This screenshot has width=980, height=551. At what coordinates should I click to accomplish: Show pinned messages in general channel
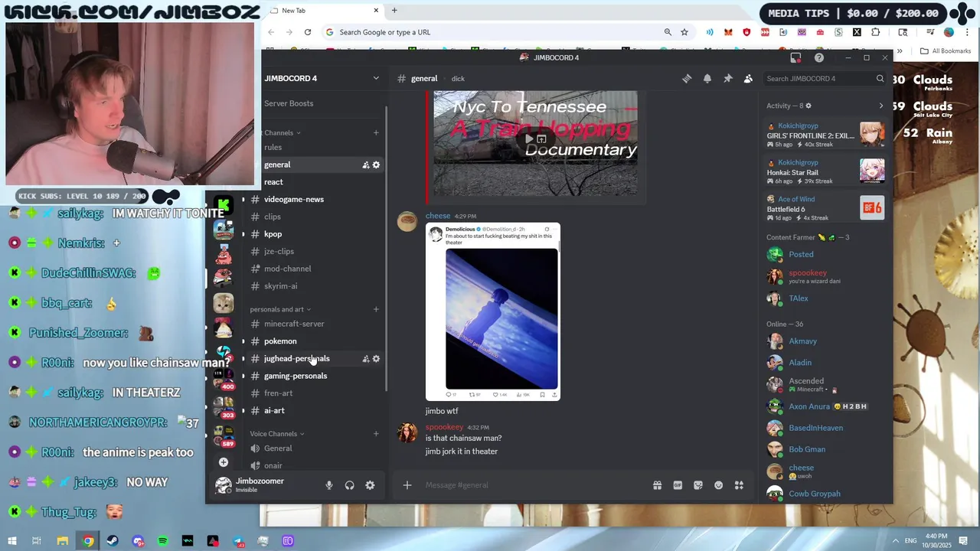point(728,79)
